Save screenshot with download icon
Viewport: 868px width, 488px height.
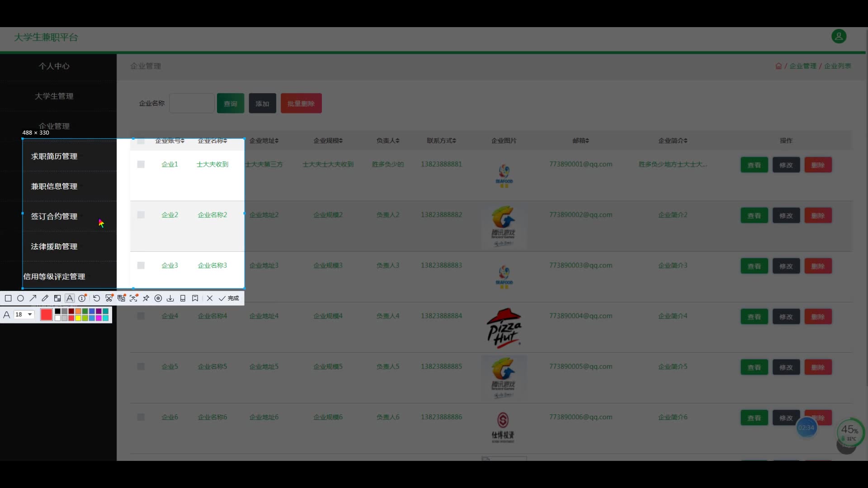170,298
